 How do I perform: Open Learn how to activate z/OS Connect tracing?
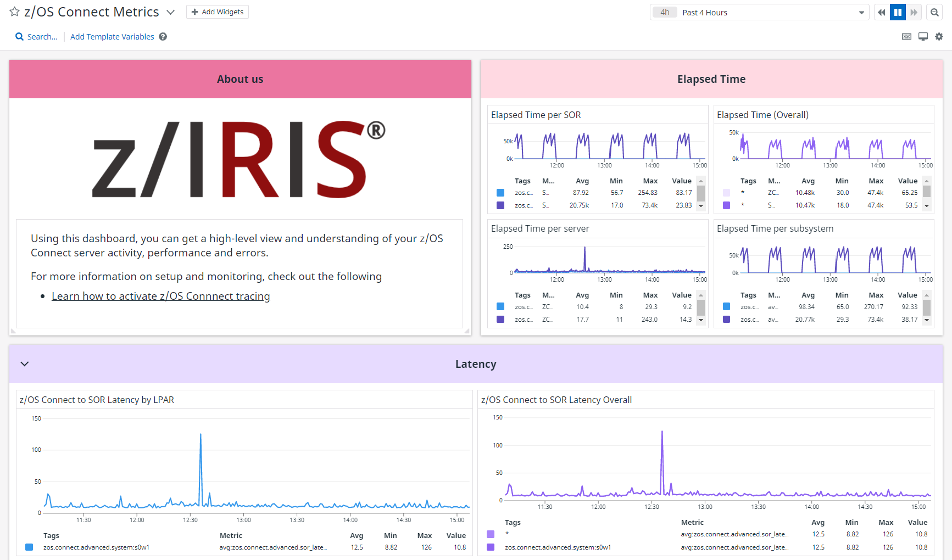click(161, 296)
